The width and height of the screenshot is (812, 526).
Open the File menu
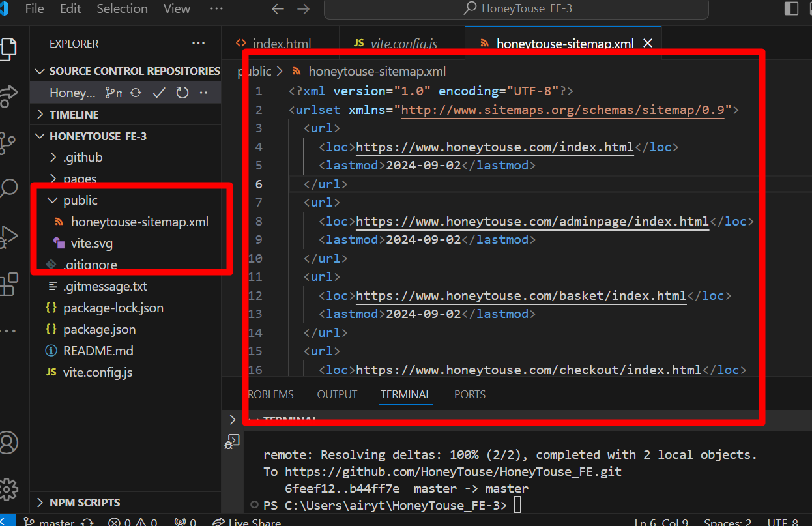point(34,9)
